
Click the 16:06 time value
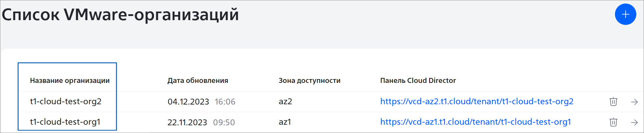(x=225, y=102)
